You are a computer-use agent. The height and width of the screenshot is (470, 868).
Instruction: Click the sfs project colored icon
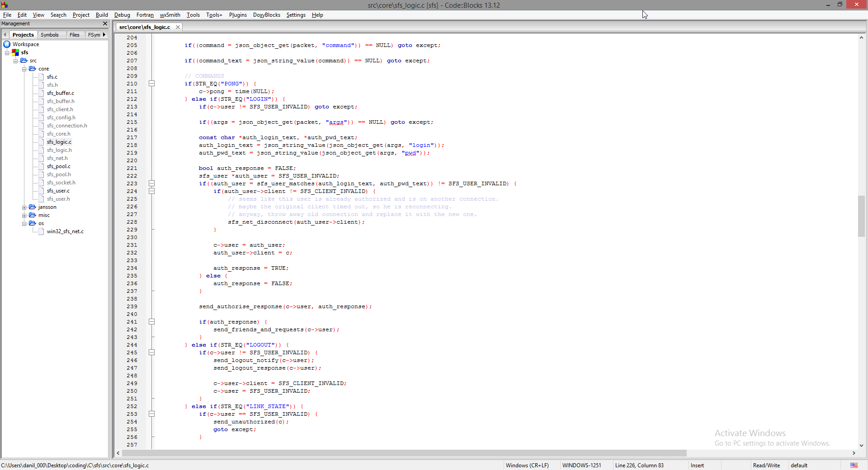pyautogui.click(x=15, y=52)
